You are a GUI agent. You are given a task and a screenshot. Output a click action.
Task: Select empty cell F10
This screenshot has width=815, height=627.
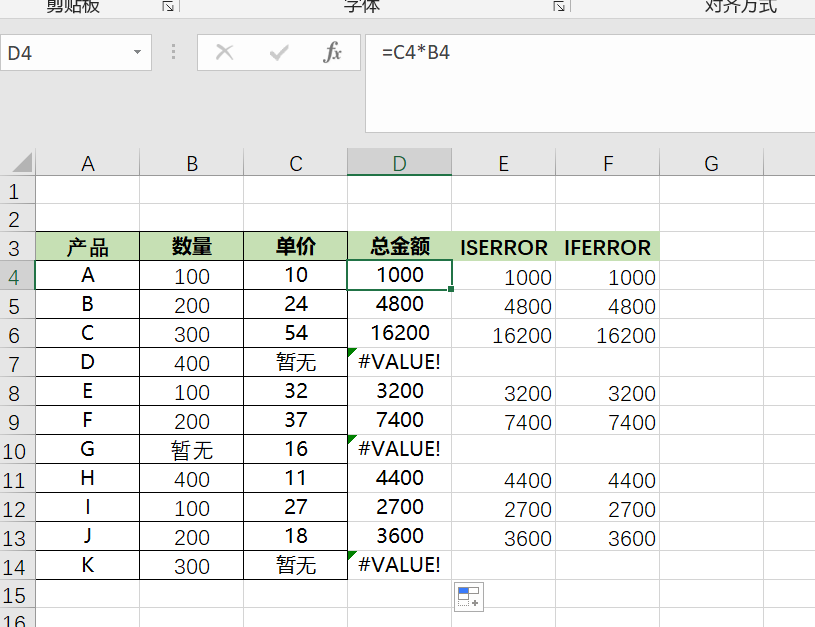[608, 449]
